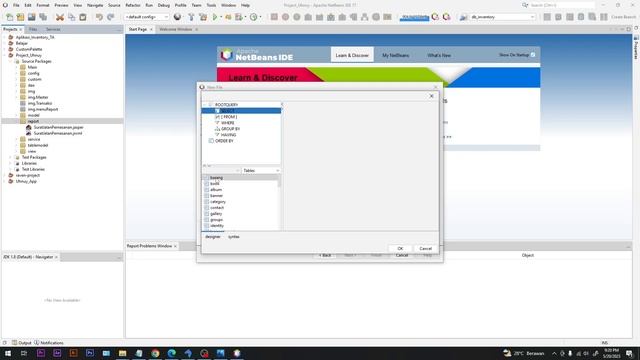This screenshot has height=360, width=640.
Task: Click the search magnifier icon at top
Action: 525,5
